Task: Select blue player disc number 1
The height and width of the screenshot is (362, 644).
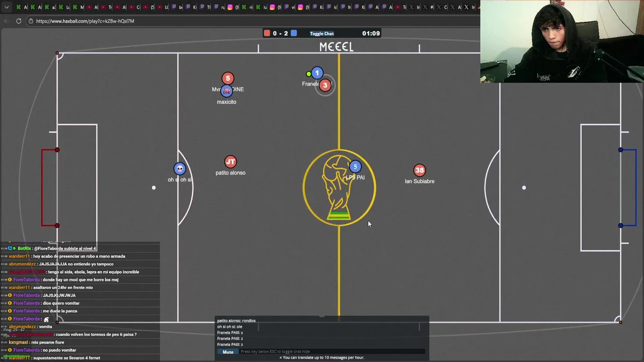Action: 317,73
